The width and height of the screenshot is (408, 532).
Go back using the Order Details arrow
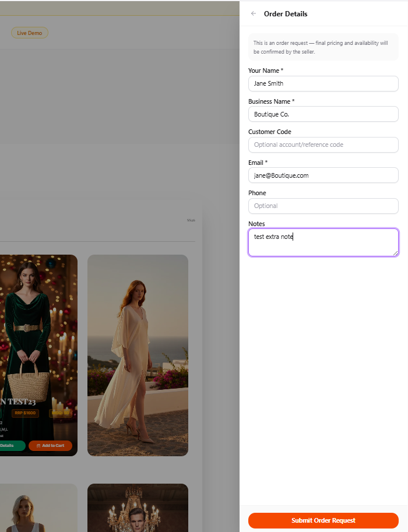click(253, 13)
